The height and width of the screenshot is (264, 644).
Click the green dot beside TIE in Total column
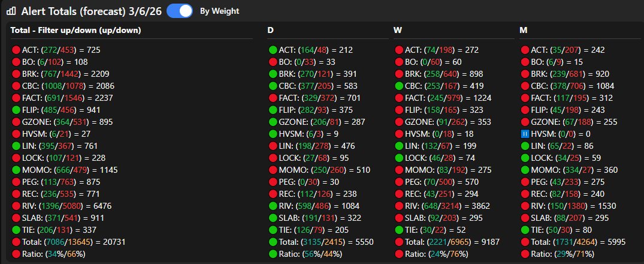(16, 230)
